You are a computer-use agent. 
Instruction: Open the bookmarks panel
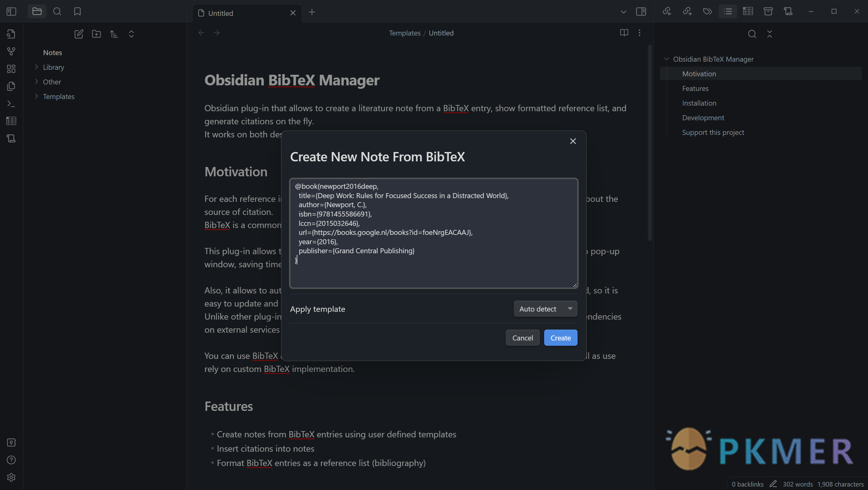(78, 12)
